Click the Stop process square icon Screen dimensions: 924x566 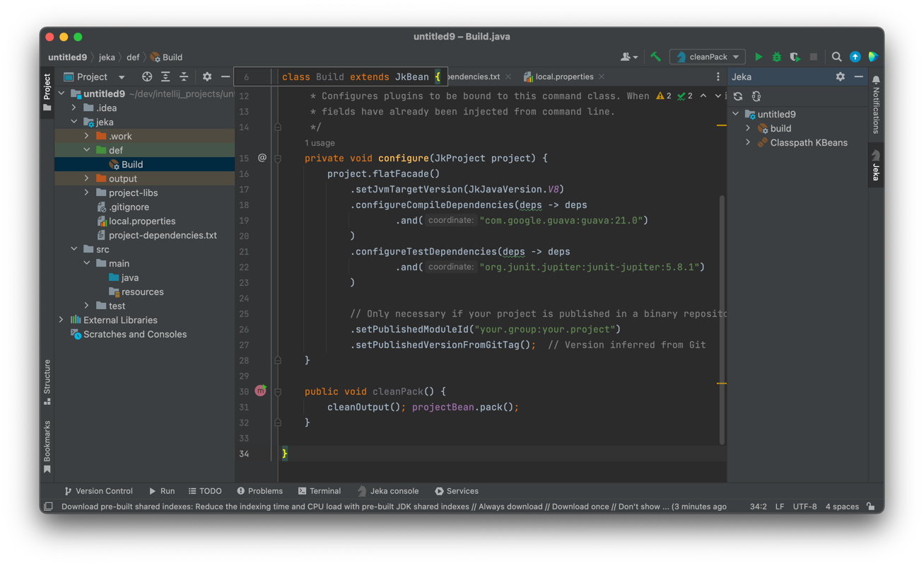click(x=814, y=57)
